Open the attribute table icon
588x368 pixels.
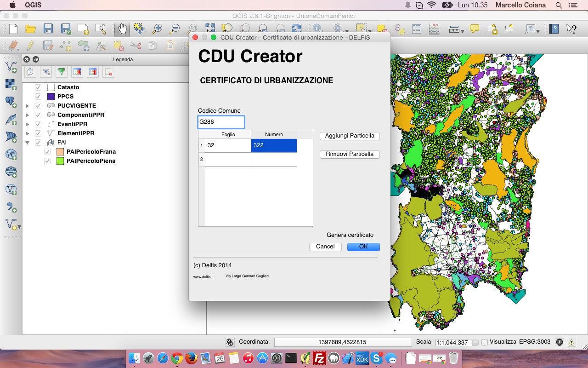click(x=417, y=29)
